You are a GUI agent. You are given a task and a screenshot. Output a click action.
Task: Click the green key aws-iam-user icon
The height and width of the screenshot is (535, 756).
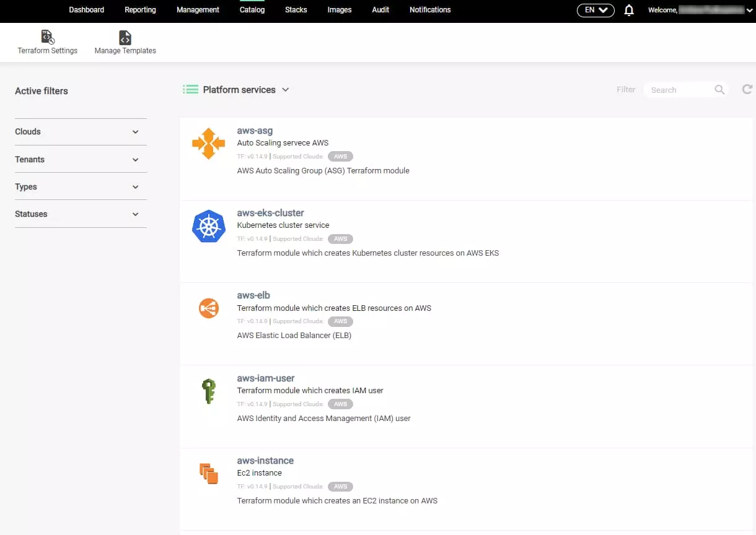[x=209, y=391]
